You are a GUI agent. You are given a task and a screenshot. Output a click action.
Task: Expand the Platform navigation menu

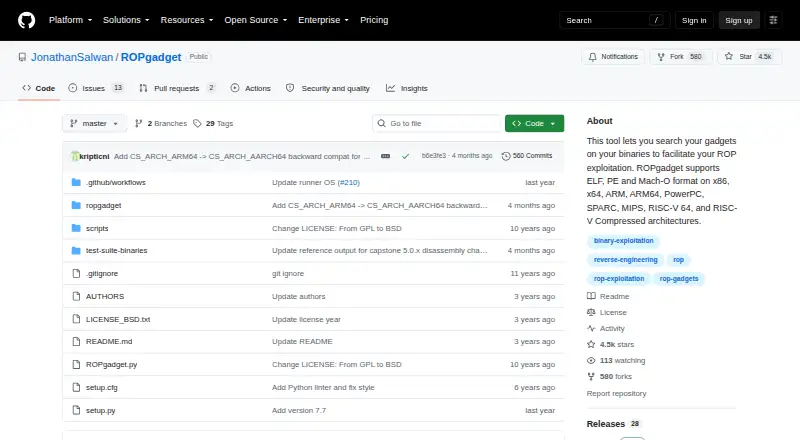tap(70, 20)
